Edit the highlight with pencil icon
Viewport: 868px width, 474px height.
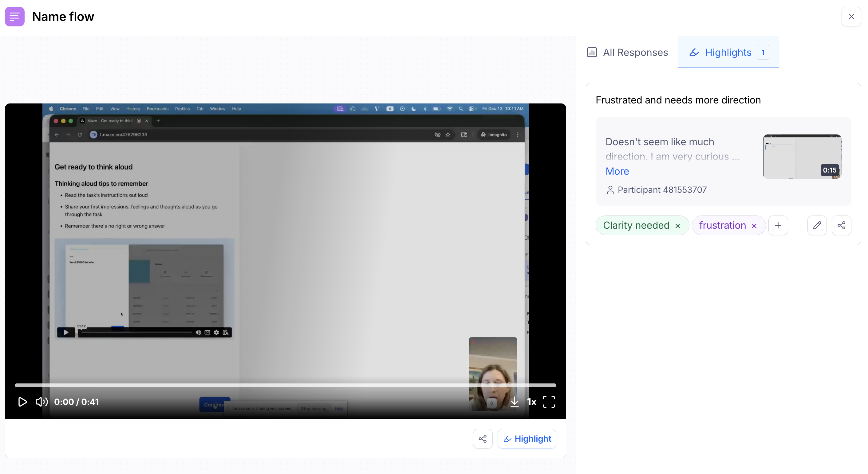point(817,225)
